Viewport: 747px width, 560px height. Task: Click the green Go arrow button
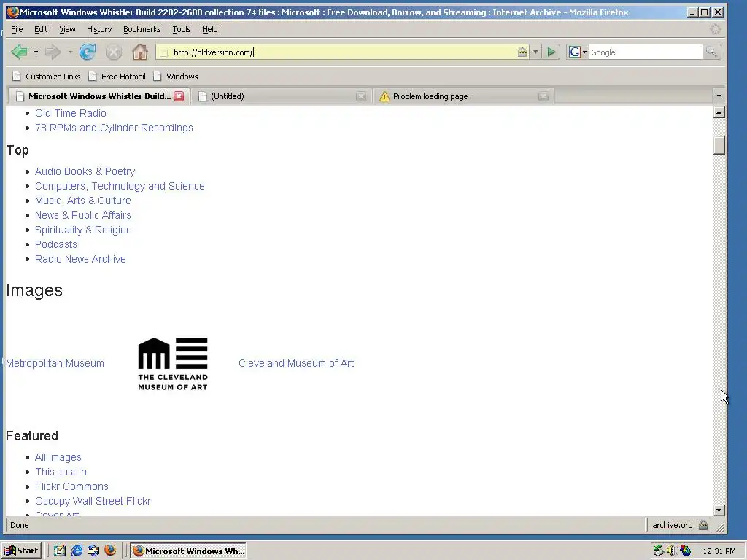click(x=551, y=52)
